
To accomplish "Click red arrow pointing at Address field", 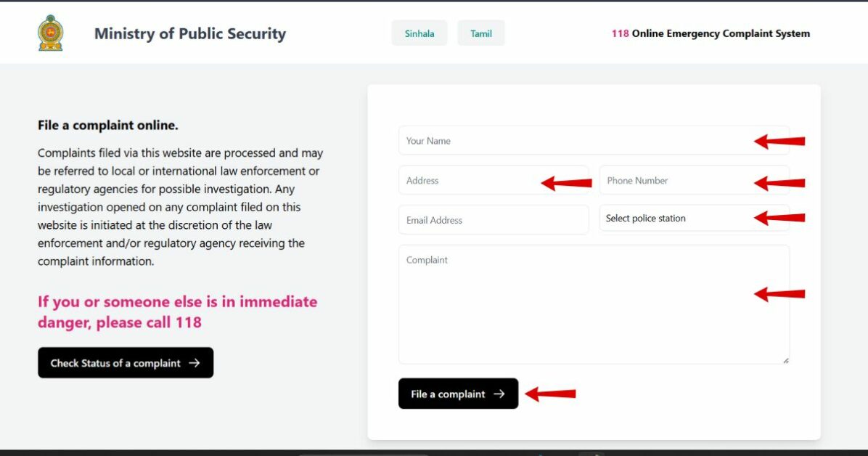I will [567, 183].
